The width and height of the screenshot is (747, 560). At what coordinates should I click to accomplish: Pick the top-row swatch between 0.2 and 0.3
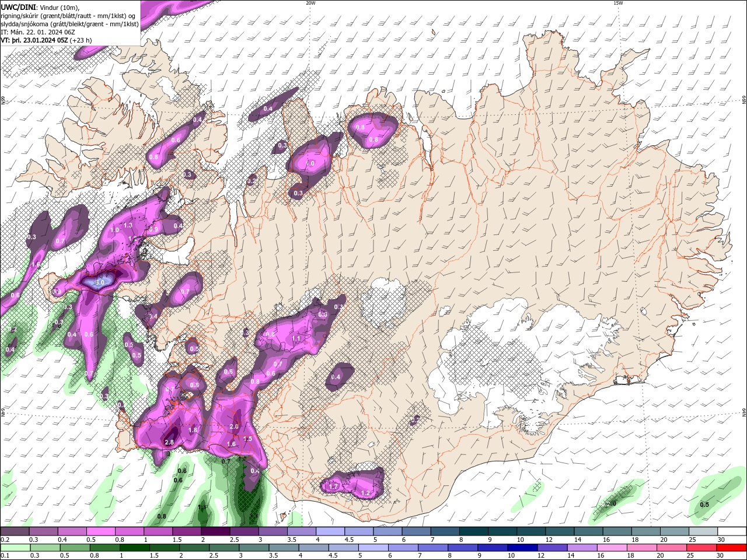coord(15,531)
